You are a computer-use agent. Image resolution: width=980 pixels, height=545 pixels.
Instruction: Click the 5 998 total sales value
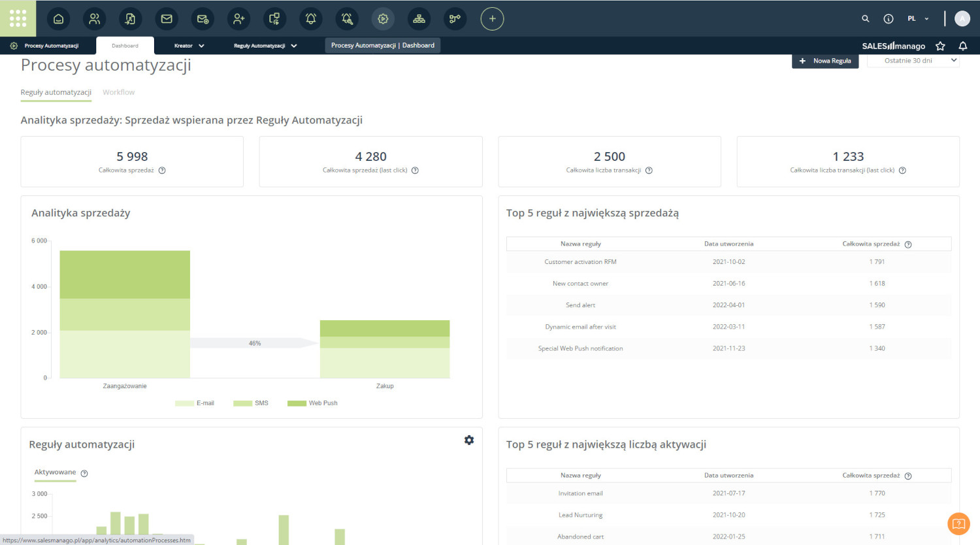(132, 157)
